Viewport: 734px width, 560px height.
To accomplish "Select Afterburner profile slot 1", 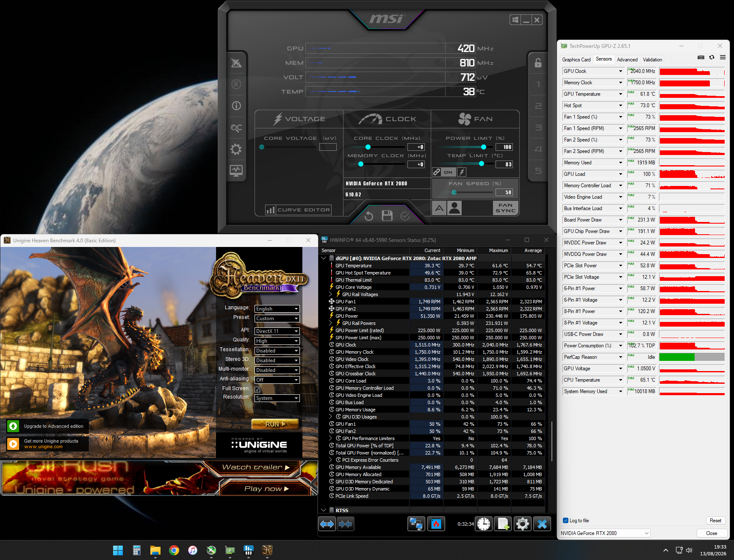I will pyautogui.click(x=538, y=84).
